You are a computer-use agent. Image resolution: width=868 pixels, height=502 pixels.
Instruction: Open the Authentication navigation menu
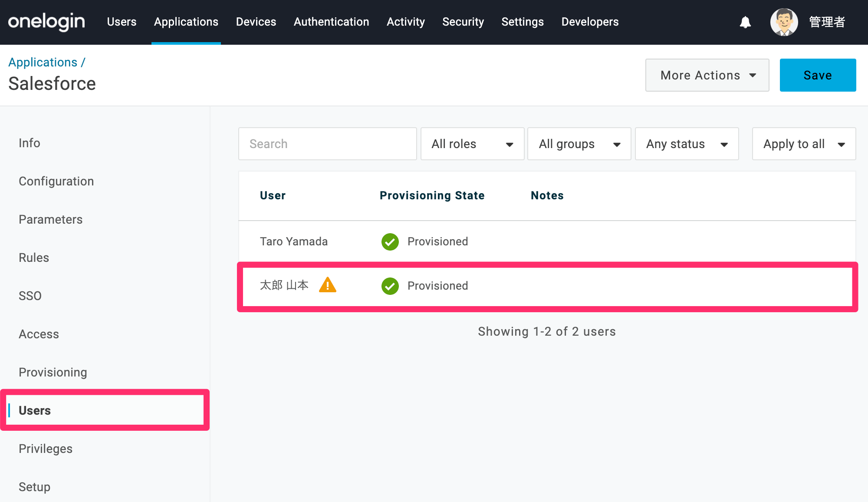[331, 22]
